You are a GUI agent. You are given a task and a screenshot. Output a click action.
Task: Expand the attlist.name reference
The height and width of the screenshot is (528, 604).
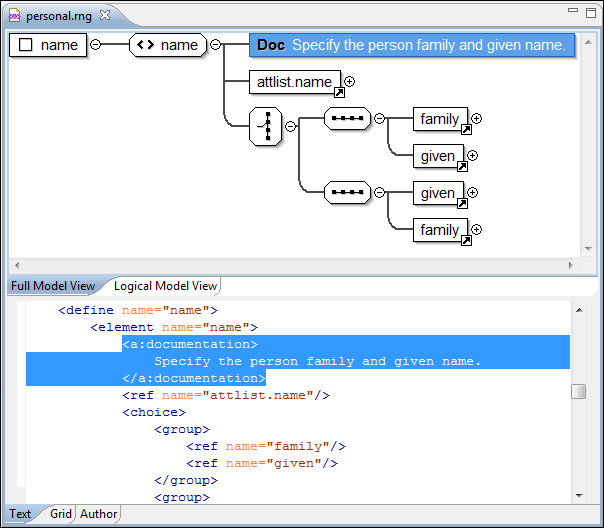coord(349,82)
